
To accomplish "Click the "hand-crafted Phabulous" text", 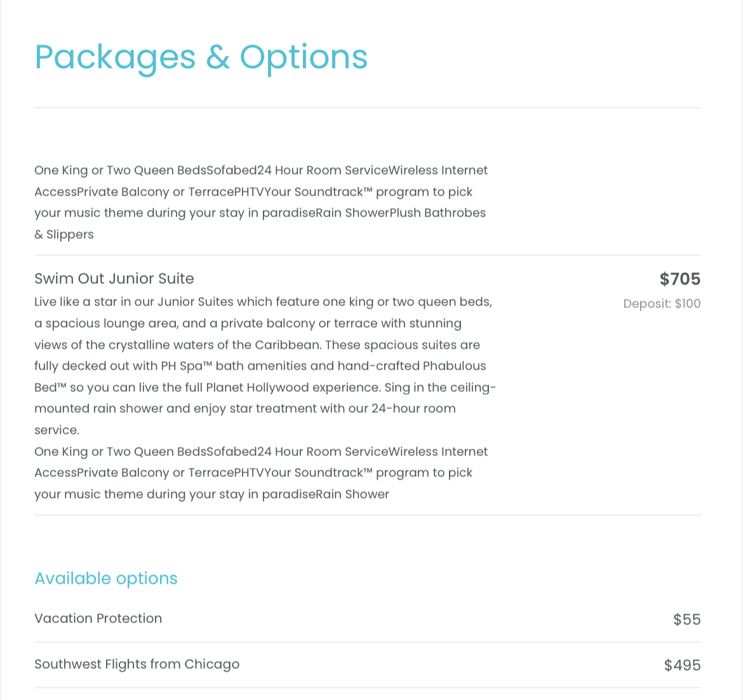I will tap(412, 366).
